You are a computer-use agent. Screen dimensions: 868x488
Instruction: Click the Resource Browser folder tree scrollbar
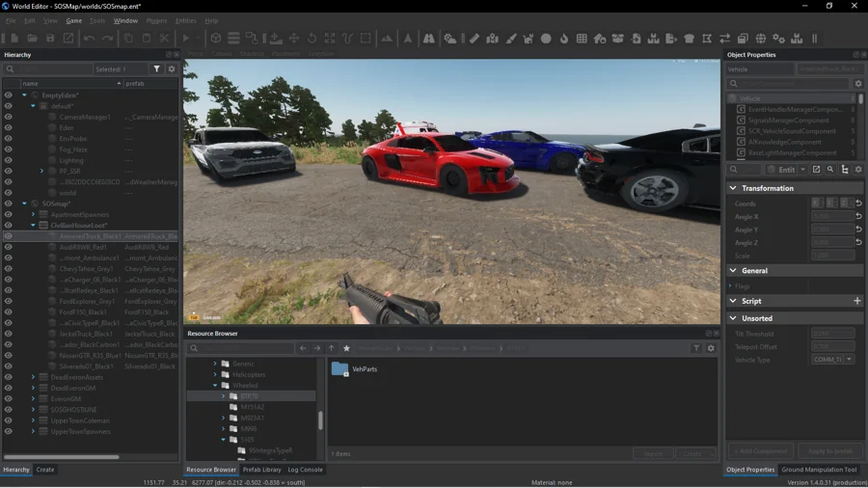[x=320, y=420]
